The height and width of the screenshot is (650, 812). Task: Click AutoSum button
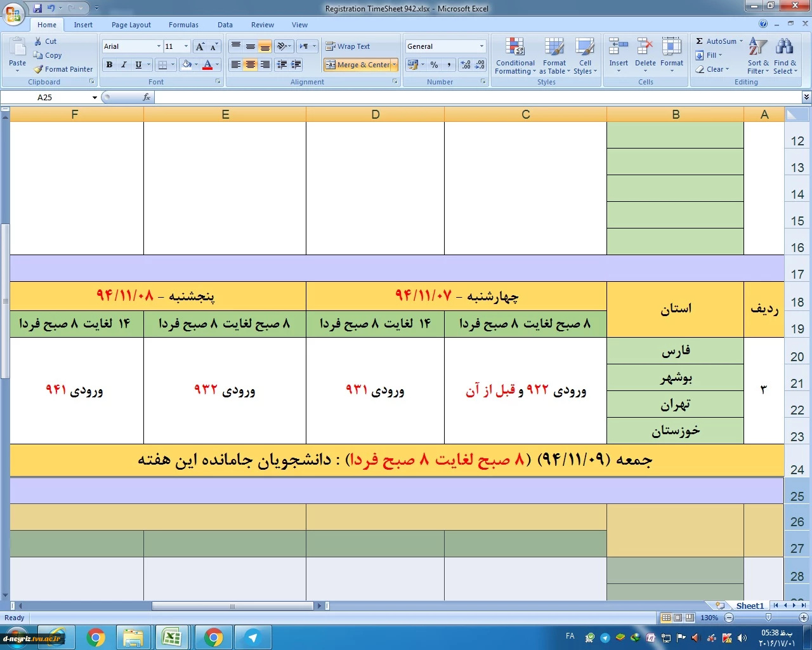click(x=719, y=41)
